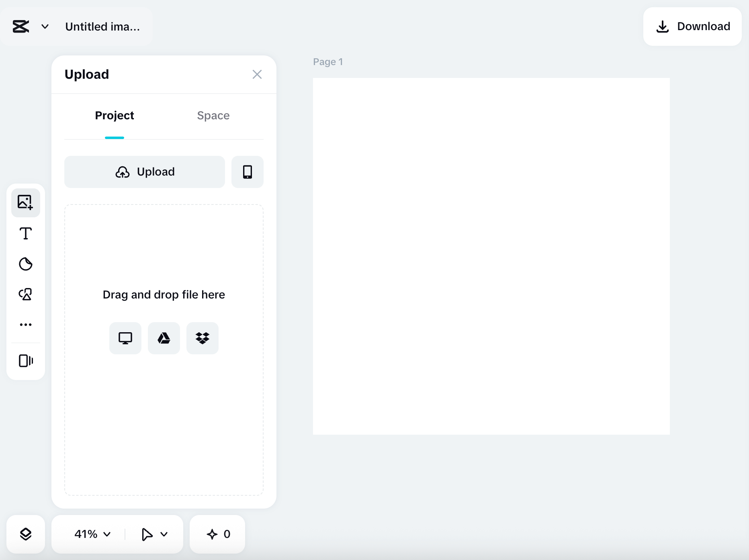Select the Text tool in sidebar
The width and height of the screenshot is (749, 560).
tap(25, 233)
